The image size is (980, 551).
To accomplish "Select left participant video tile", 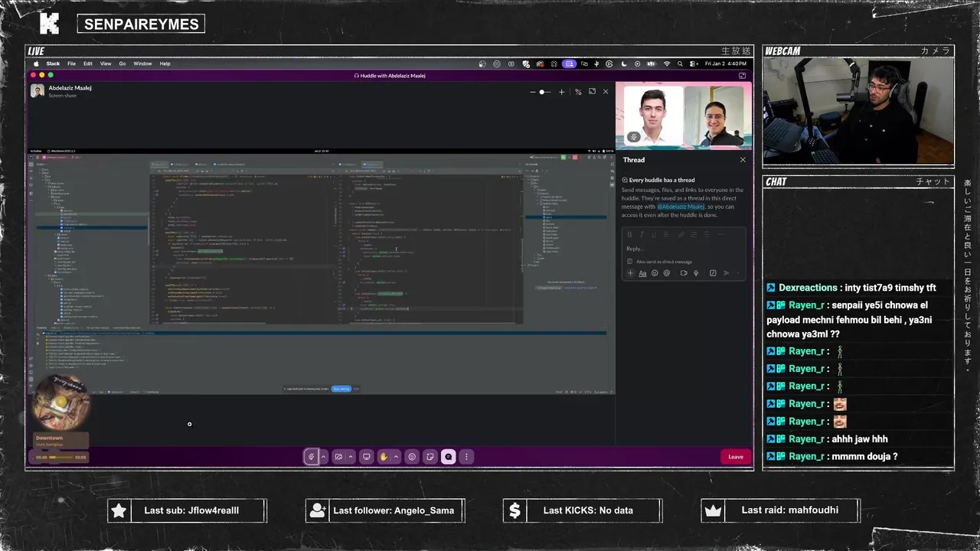I will point(653,116).
